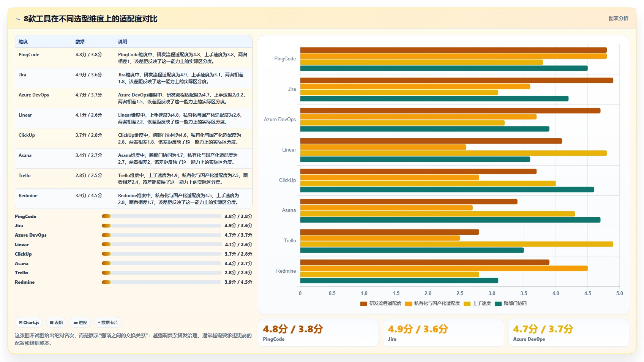Click the Asana progress bar
644x362 pixels.
[x=161, y=263]
